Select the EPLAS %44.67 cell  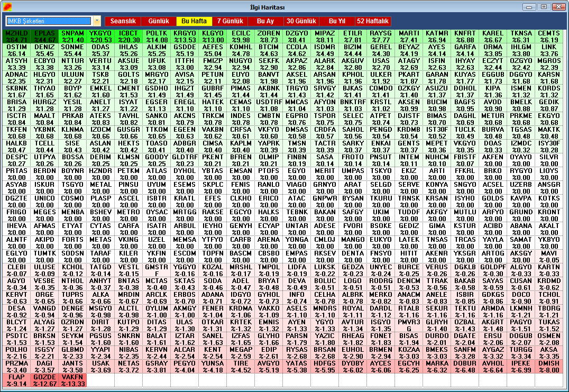44,37
